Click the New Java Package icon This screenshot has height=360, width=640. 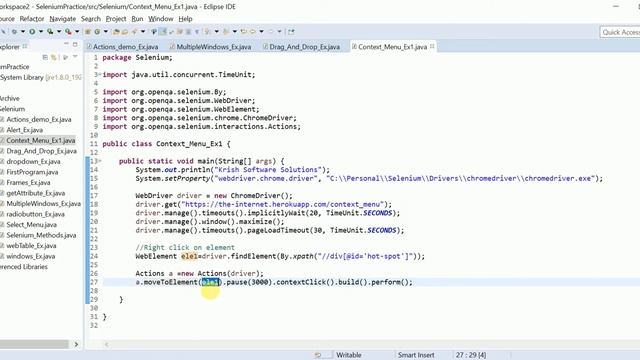tap(87, 31)
